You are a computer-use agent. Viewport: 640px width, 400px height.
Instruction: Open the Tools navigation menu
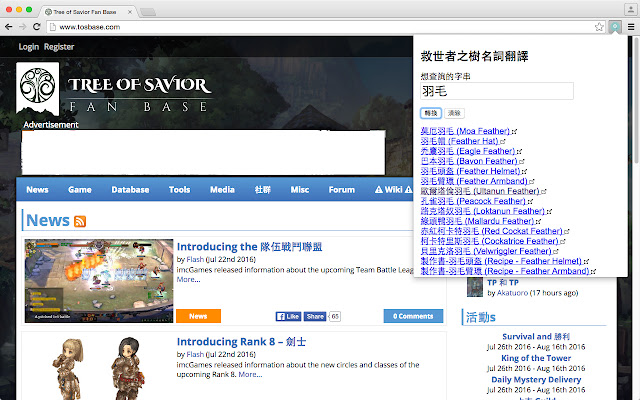[180, 189]
